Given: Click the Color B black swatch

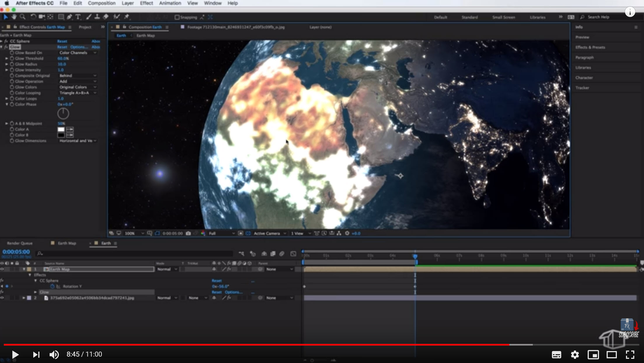Looking at the screenshot, I should click(x=61, y=135).
